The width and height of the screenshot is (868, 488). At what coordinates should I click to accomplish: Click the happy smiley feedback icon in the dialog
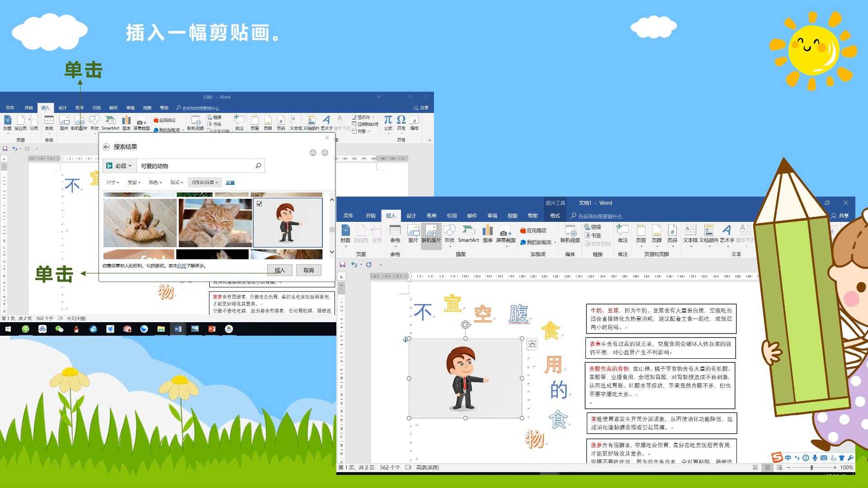(313, 153)
